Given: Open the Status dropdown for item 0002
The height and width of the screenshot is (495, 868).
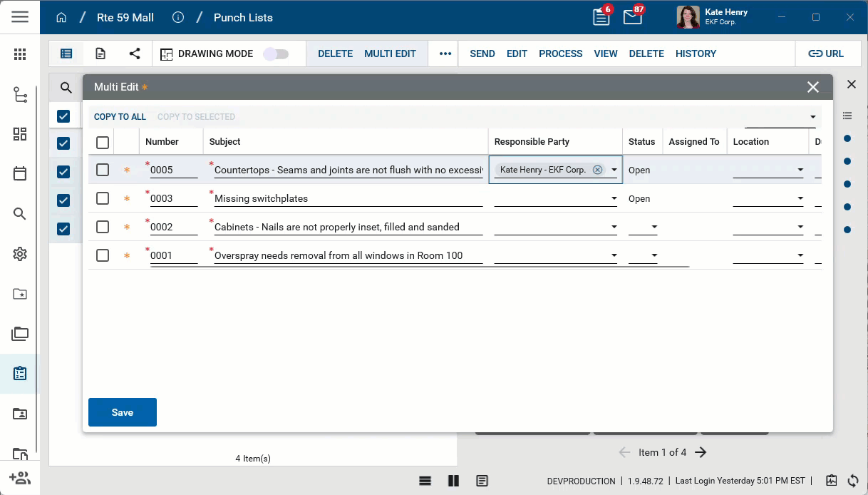Looking at the screenshot, I should (653, 227).
